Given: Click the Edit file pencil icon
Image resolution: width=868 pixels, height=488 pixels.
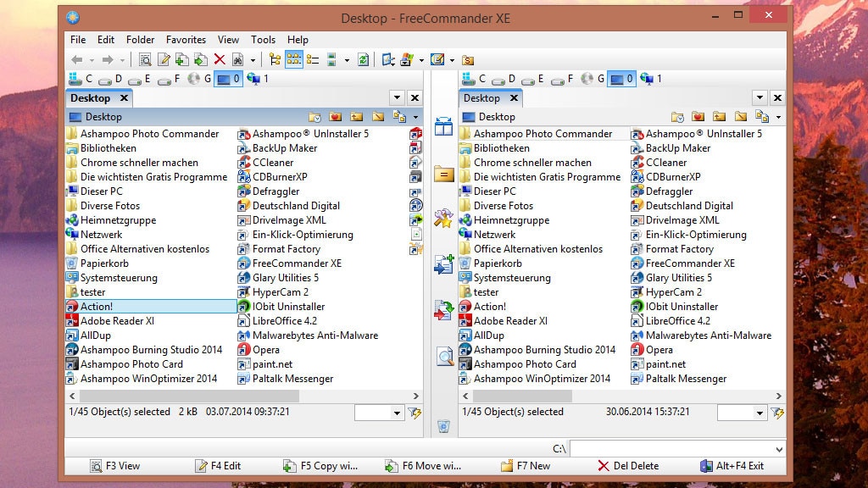Looking at the screenshot, I should (164, 60).
